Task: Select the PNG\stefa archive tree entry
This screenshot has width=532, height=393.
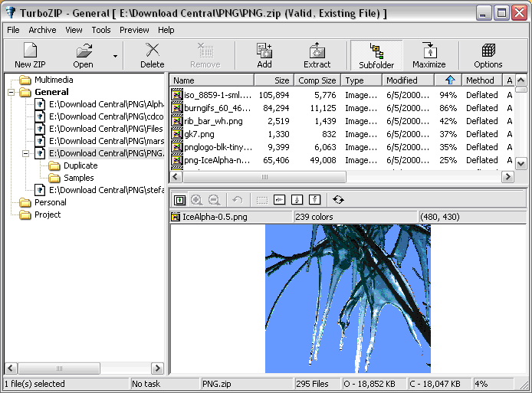Action: click(107, 190)
